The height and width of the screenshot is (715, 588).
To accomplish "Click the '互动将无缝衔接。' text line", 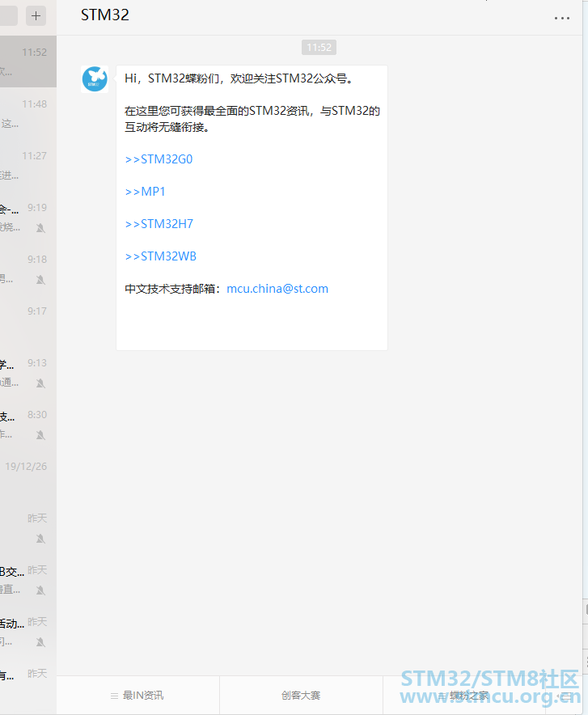I will tap(167, 127).
